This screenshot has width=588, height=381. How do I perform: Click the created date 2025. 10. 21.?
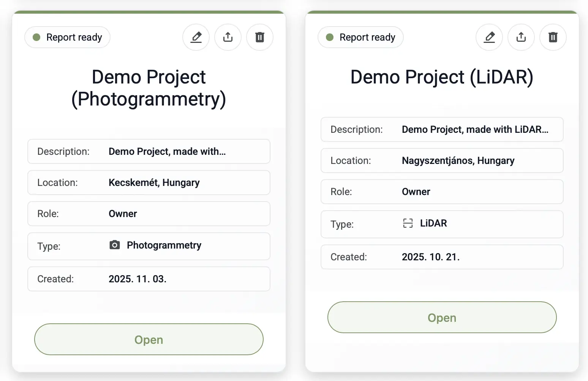(x=431, y=257)
